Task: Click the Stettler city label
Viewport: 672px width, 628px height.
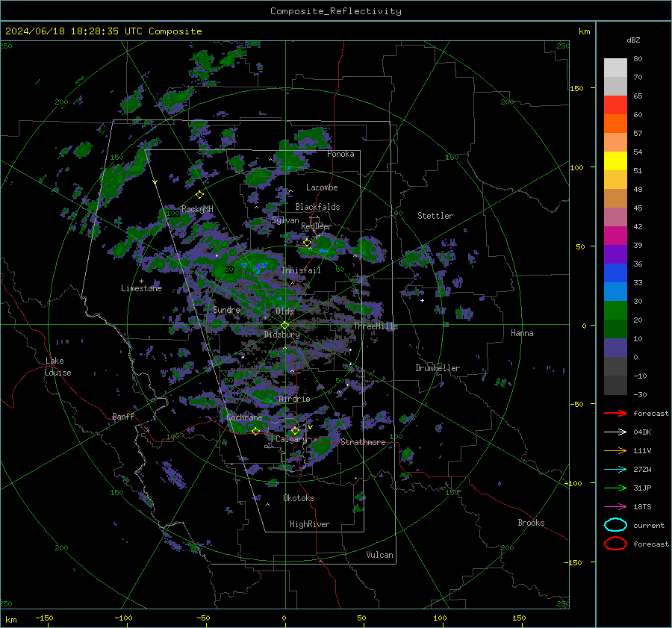Action: 435,216
